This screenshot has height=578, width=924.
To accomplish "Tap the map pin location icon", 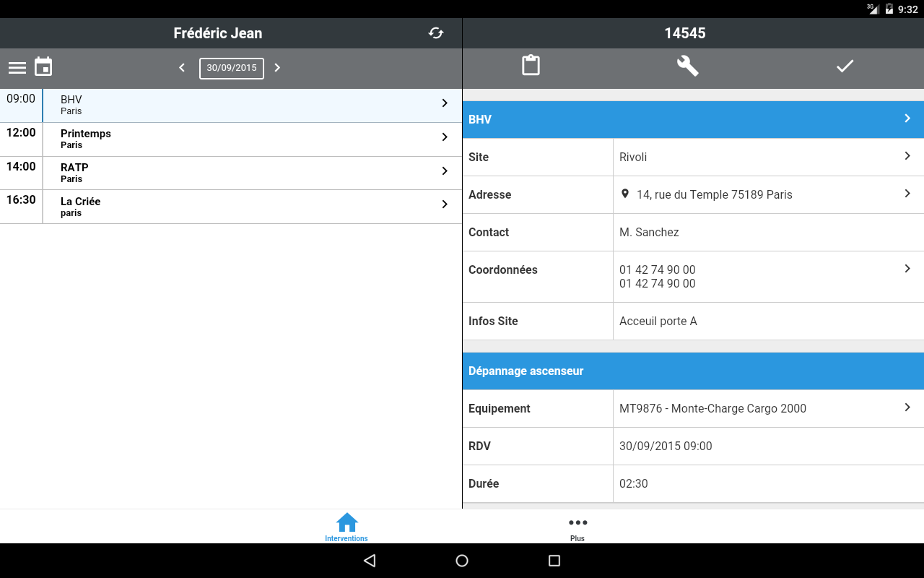I will point(625,194).
